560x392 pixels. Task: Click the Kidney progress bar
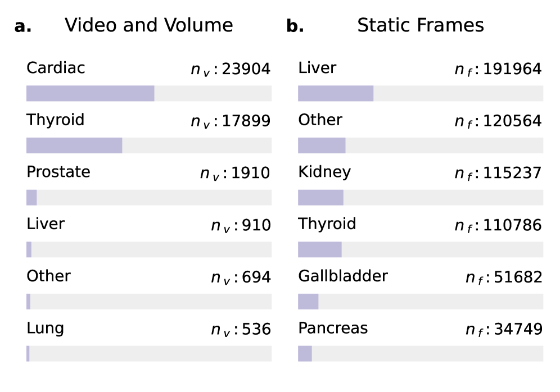point(420,198)
